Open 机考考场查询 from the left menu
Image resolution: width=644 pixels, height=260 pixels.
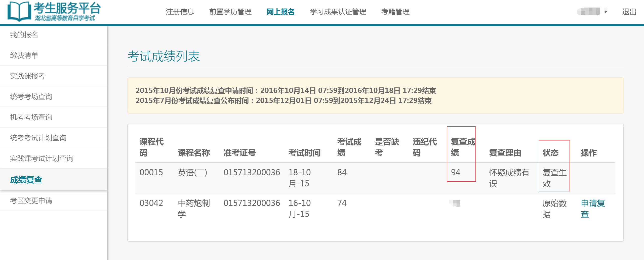pyautogui.click(x=31, y=117)
